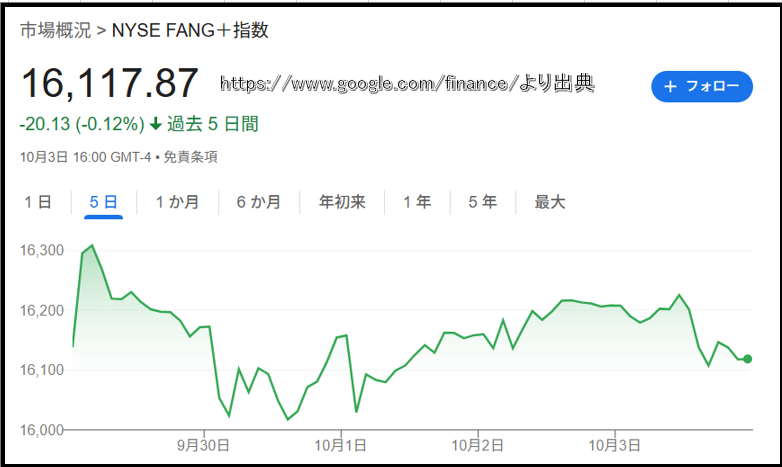Click the green down arrow icon
The image size is (782, 467).
[155, 124]
